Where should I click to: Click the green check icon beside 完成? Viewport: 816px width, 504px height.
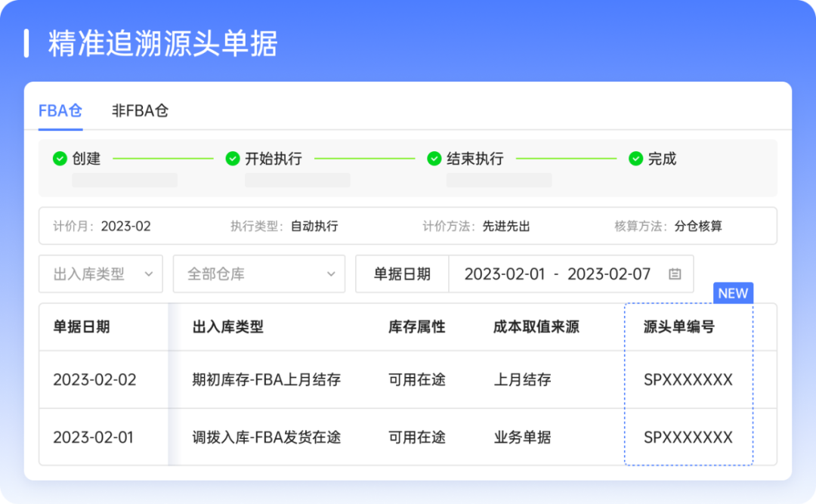(635, 159)
